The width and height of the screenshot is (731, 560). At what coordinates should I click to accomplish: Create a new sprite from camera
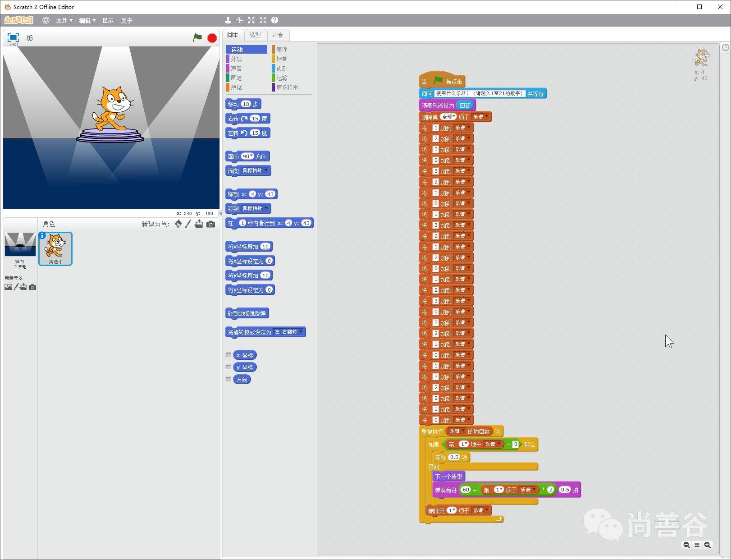click(210, 224)
